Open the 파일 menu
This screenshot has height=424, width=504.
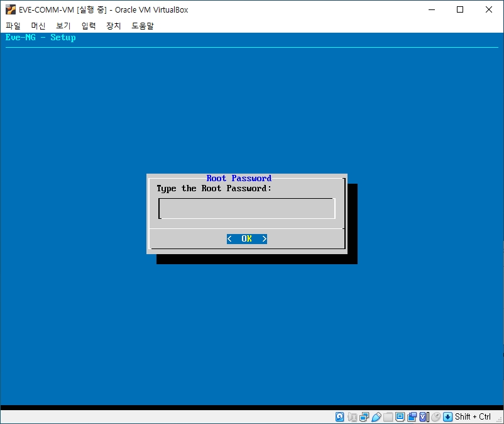(x=13, y=26)
